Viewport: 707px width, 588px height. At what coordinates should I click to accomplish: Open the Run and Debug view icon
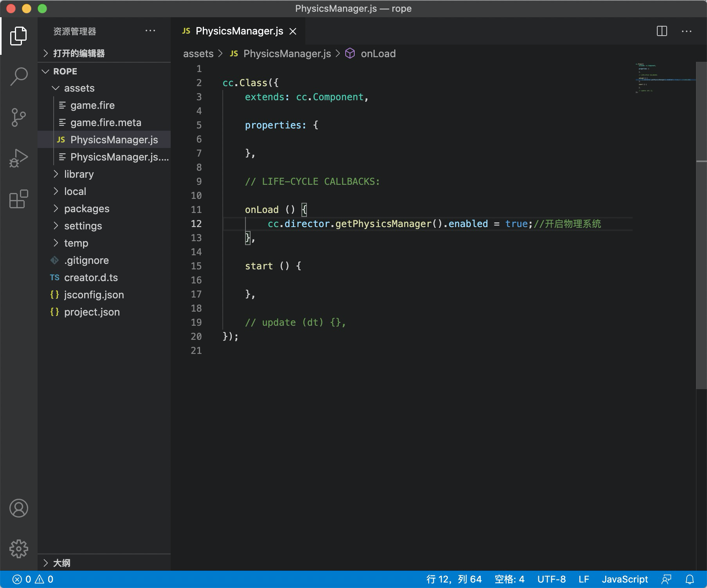(x=18, y=158)
